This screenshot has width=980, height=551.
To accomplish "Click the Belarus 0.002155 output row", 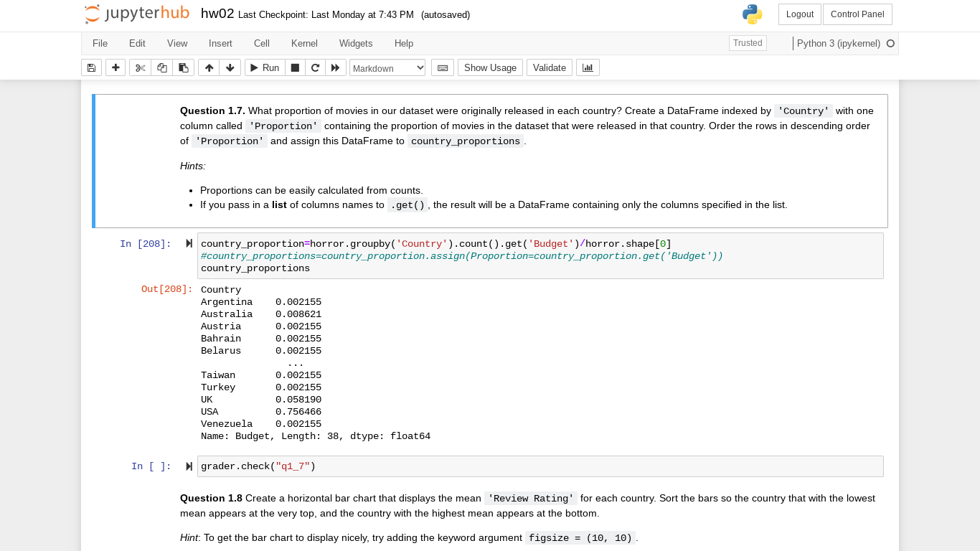I will [261, 351].
